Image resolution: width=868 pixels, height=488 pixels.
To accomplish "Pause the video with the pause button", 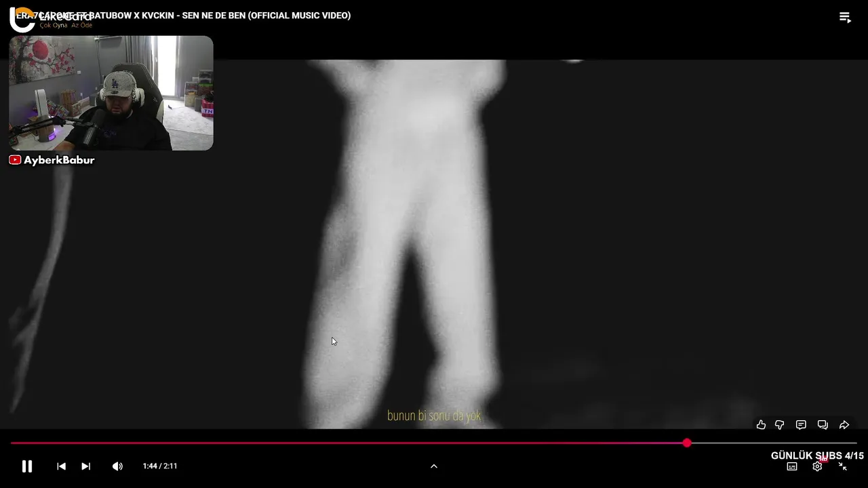I will (x=27, y=466).
